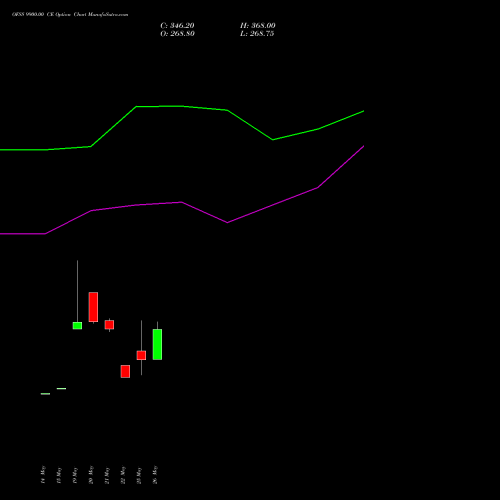
Task: Click the close value C: 346.20
Action: pos(177,26)
